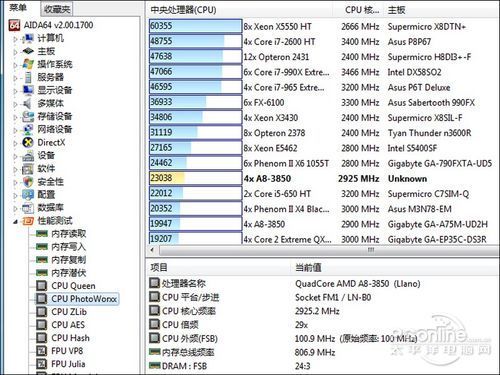This screenshot has height=375, width=500.
Task: Expand the 操作系统 tree node arrow
Action: [x=15, y=65]
